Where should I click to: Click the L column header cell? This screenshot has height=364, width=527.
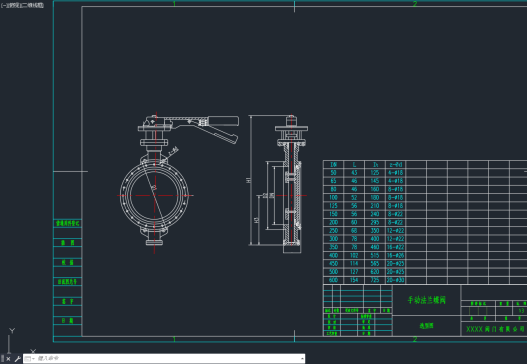coord(354,165)
